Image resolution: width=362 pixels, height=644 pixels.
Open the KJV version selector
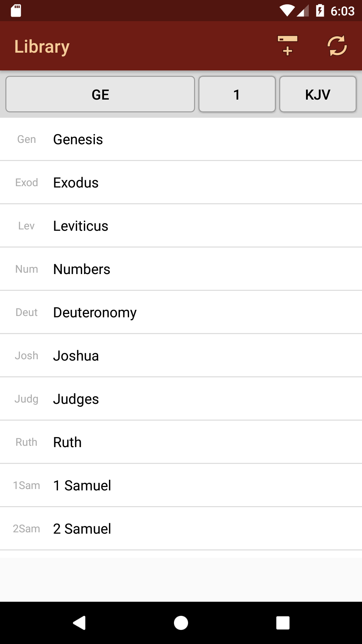coord(318,94)
